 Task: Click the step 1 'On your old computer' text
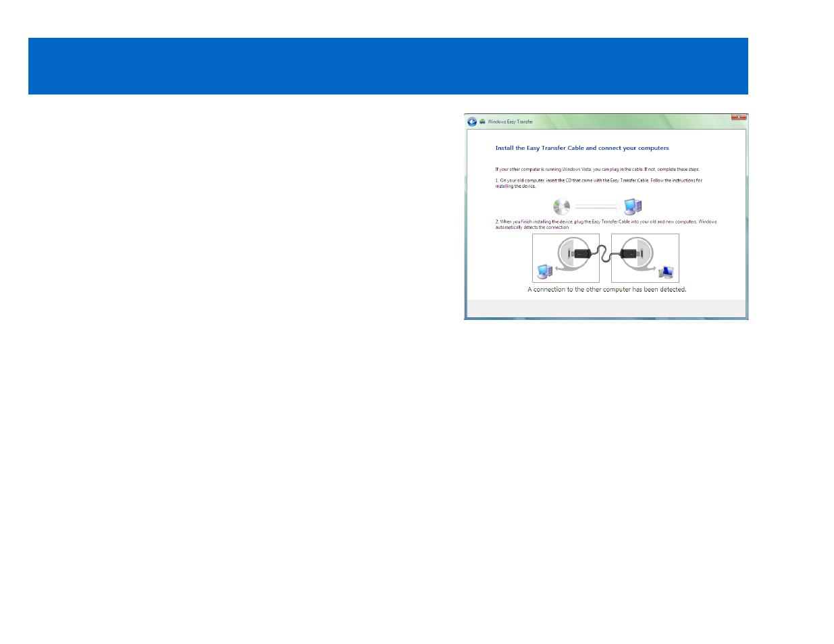point(599,183)
